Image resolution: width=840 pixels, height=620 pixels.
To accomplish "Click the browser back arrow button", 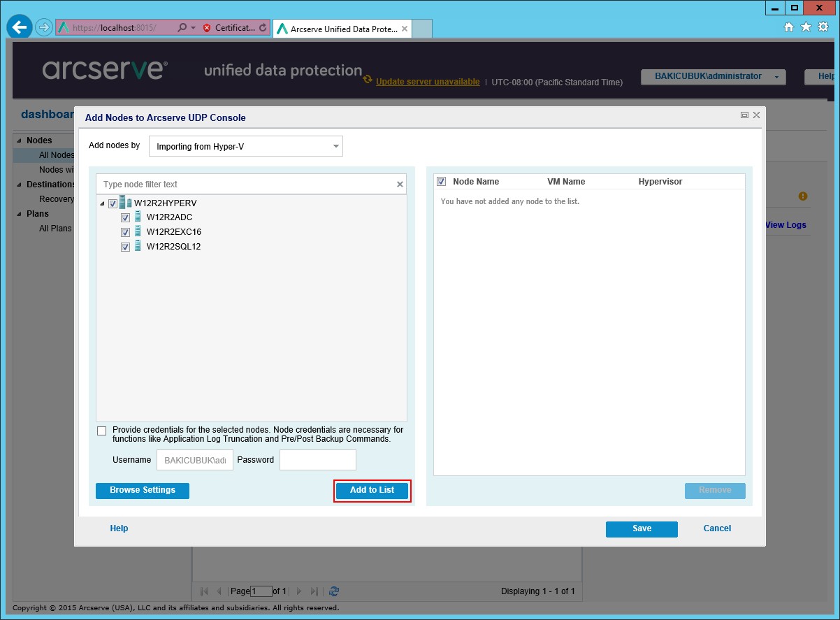I will pyautogui.click(x=20, y=28).
